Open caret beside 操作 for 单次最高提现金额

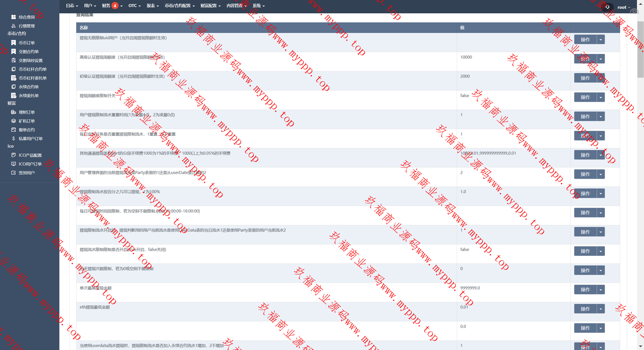point(601,290)
